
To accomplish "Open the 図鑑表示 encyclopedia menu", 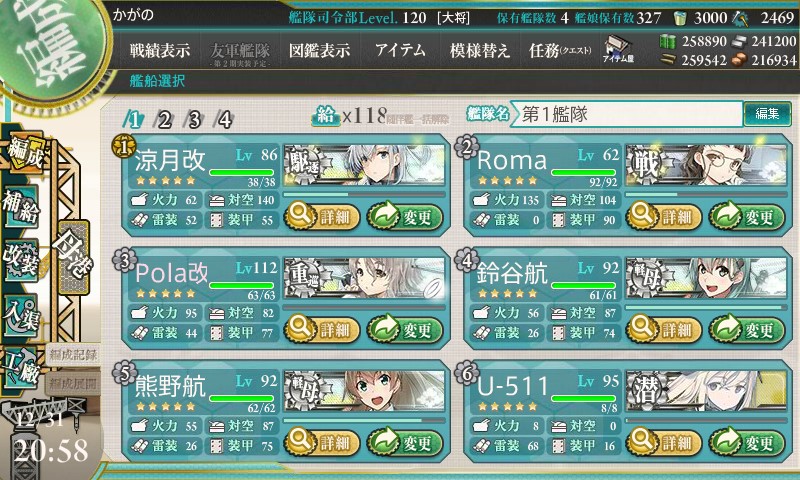I will [x=319, y=50].
